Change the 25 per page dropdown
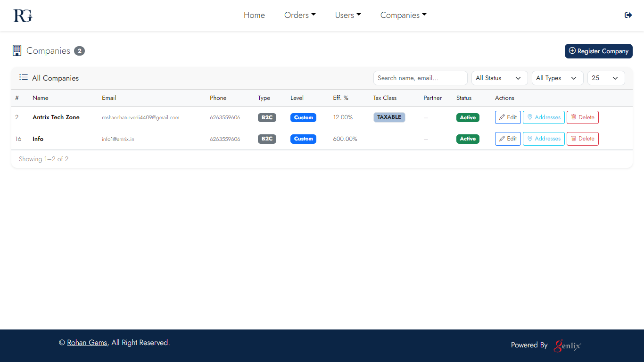 click(606, 78)
